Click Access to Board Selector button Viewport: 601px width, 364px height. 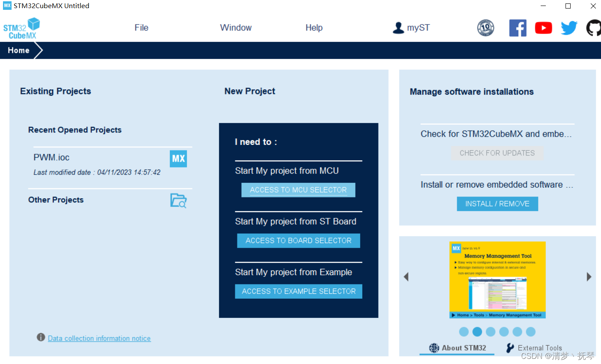[299, 241]
